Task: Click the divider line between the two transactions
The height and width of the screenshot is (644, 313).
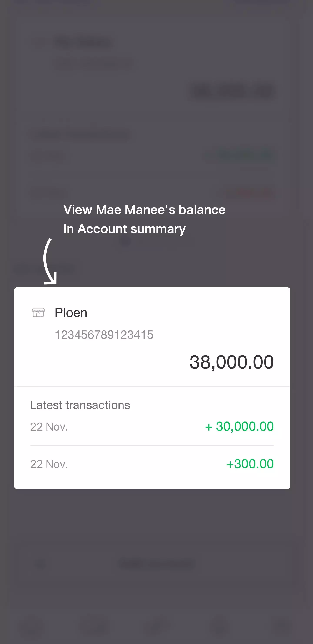Action: pyautogui.click(x=152, y=445)
